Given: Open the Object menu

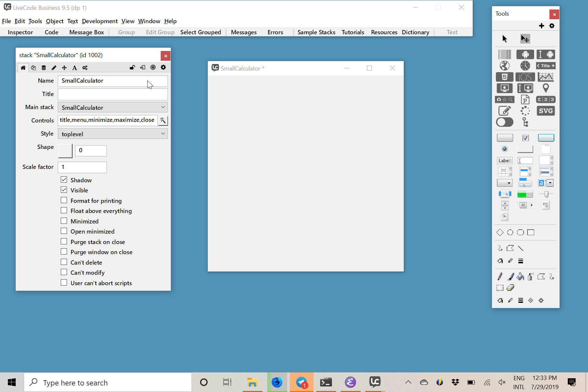Looking at the screenshot, I should [x=55, y=21].
